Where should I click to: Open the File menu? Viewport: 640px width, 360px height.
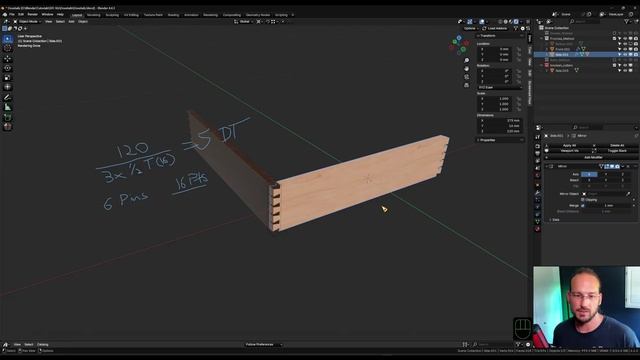[12, 14]
